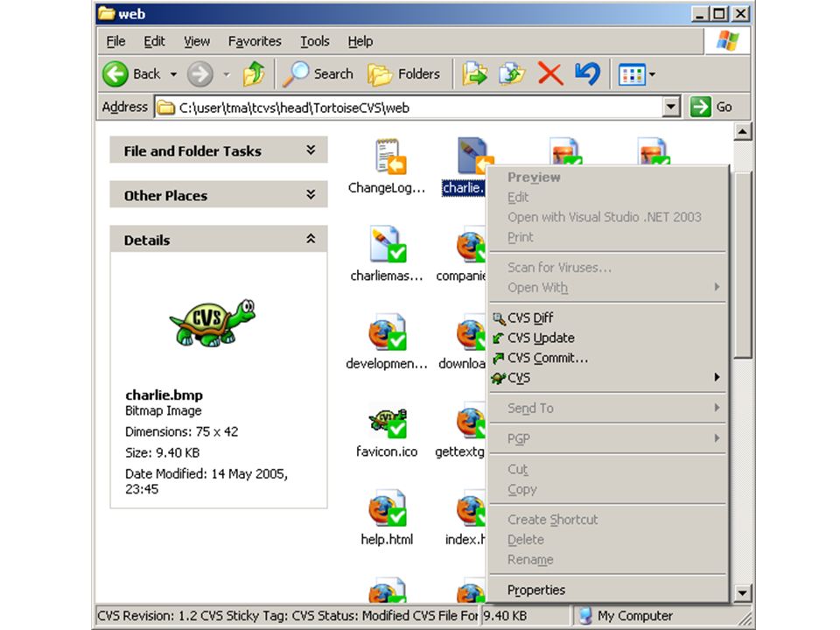Click the scrollbar down arrow
840x630 pixels.
(743, 592)
